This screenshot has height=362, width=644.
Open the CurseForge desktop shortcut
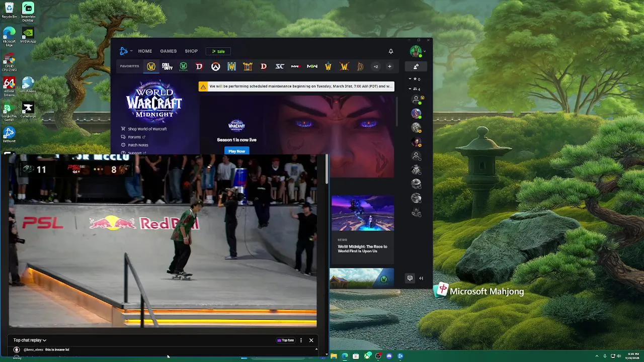[x=28, y=110]
